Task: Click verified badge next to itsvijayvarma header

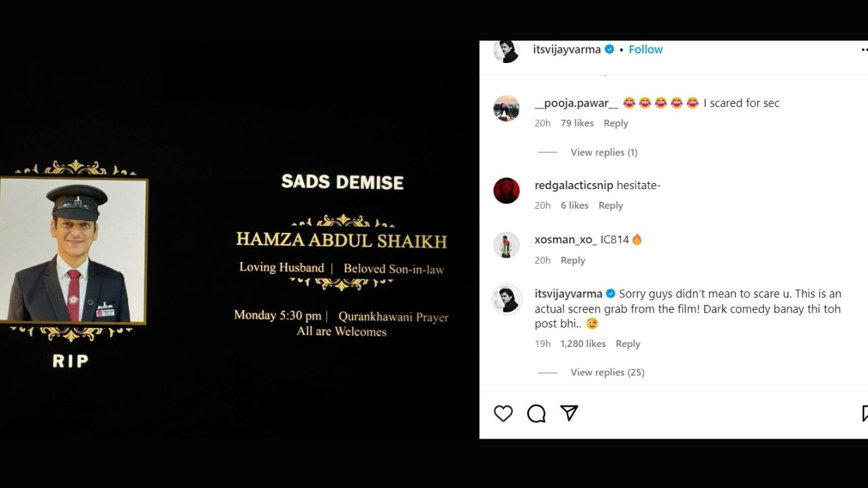Action: coord(610,49)
